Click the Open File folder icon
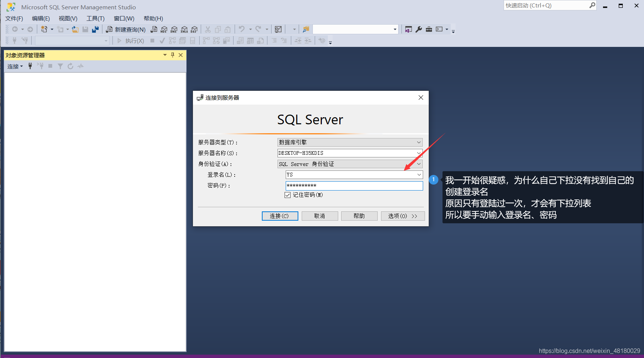This screenshot has width=644, height=358. point(75,29)
